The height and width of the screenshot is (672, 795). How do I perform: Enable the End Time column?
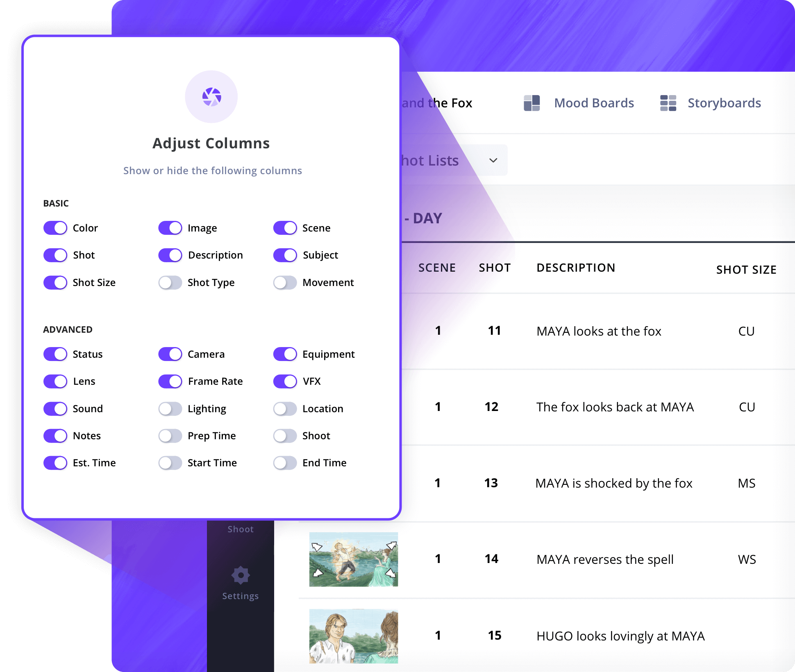(x=285, y=463)
